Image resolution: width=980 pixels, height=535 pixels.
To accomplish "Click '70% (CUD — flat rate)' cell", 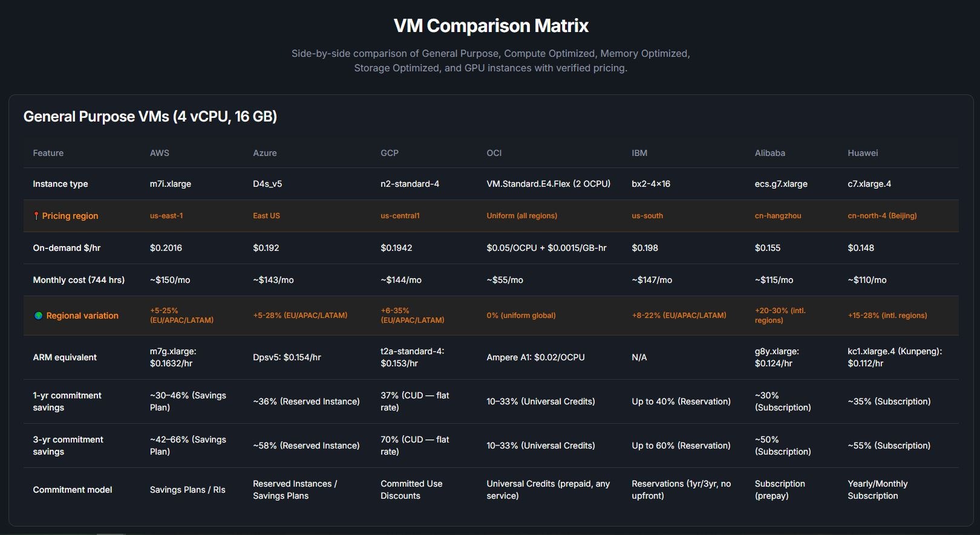I will click(415, 446).
